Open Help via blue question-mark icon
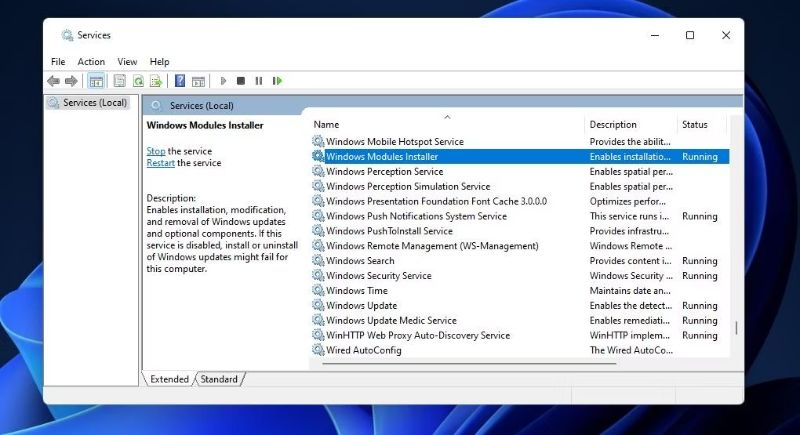The width and height of the screenshot is (800, 435). (x=180, y=81)
